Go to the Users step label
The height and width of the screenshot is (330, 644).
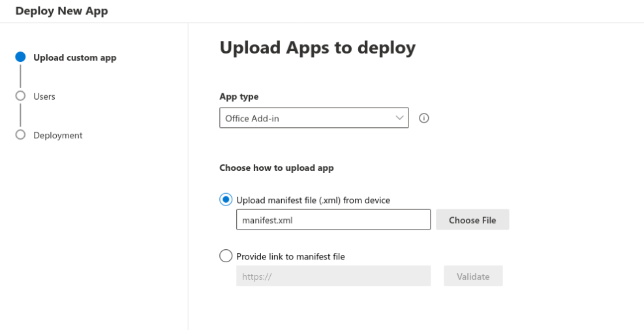[44, 97]
